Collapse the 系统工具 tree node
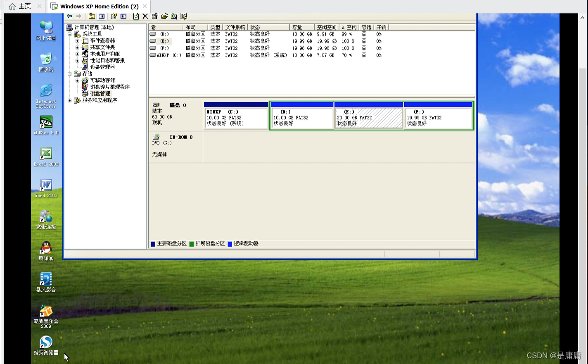588x364 pixels. [x=70, y=34]
